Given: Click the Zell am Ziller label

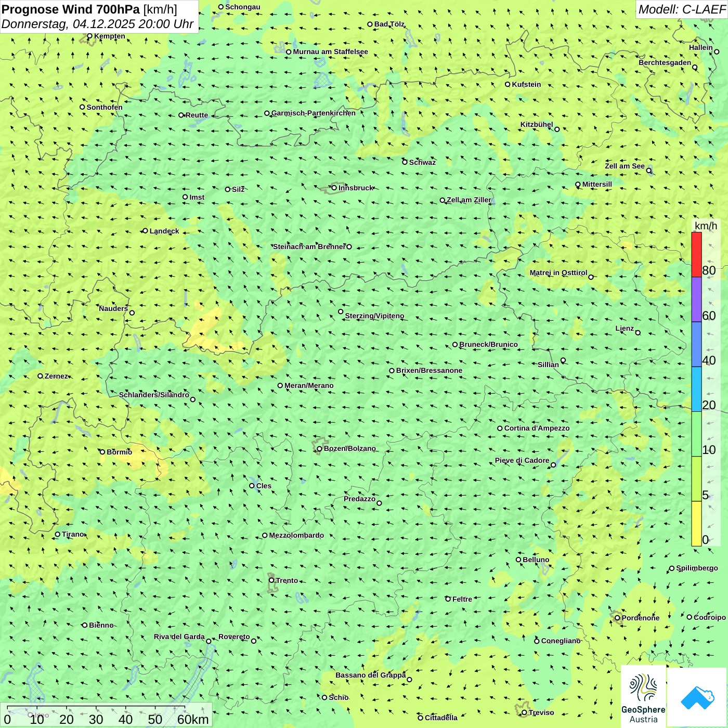Looking at the screenshot, I should coord(469,200).
